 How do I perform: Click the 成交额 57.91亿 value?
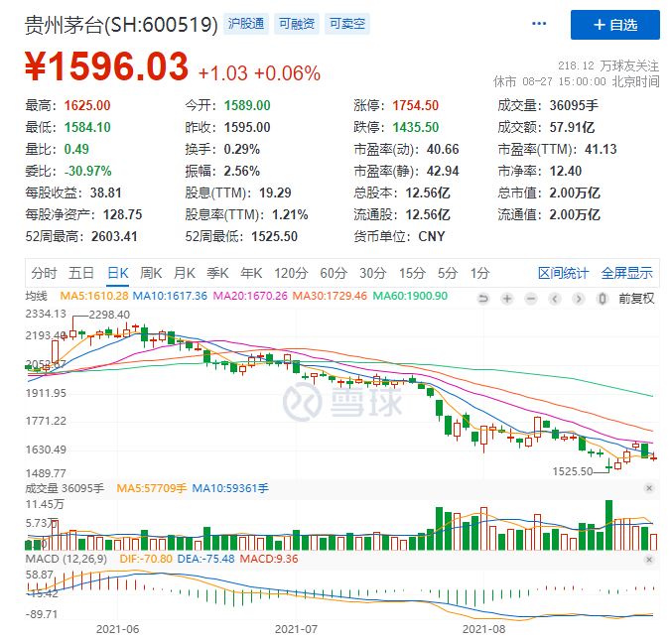[x=572, y=127]
